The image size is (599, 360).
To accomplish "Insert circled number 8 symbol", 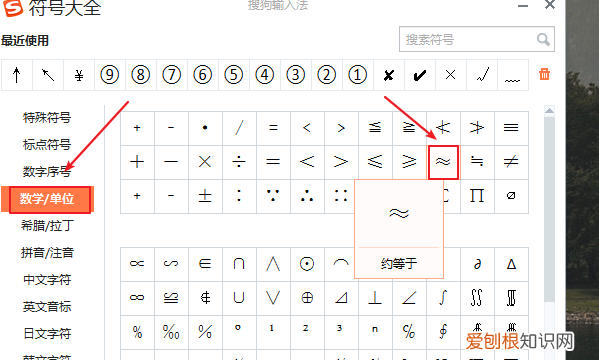I will coord(141,75).
